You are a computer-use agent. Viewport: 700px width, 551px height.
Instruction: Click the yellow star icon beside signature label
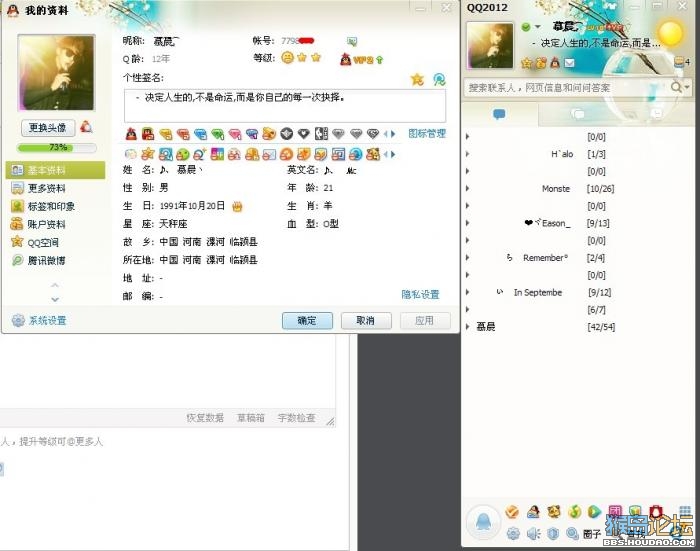(417, 79)
